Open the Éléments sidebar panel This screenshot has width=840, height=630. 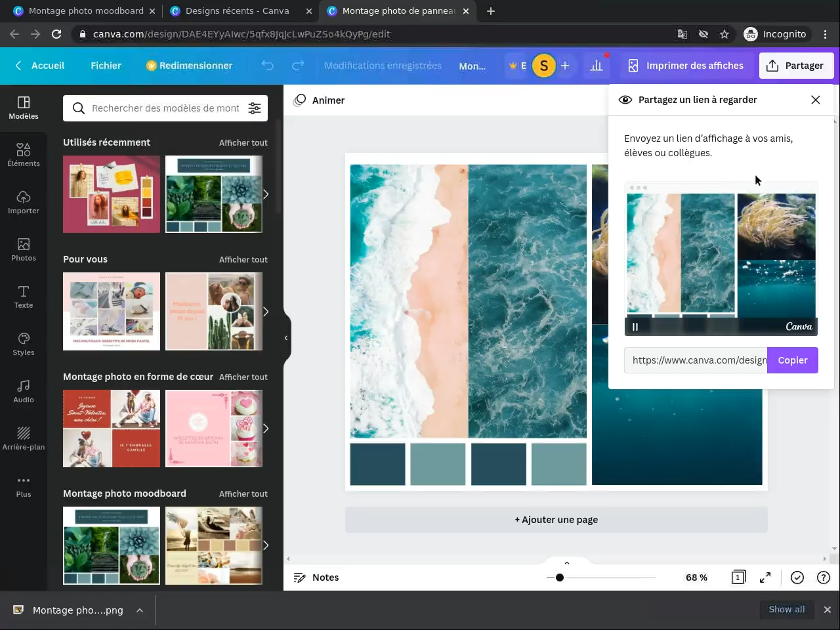point(24,155)
